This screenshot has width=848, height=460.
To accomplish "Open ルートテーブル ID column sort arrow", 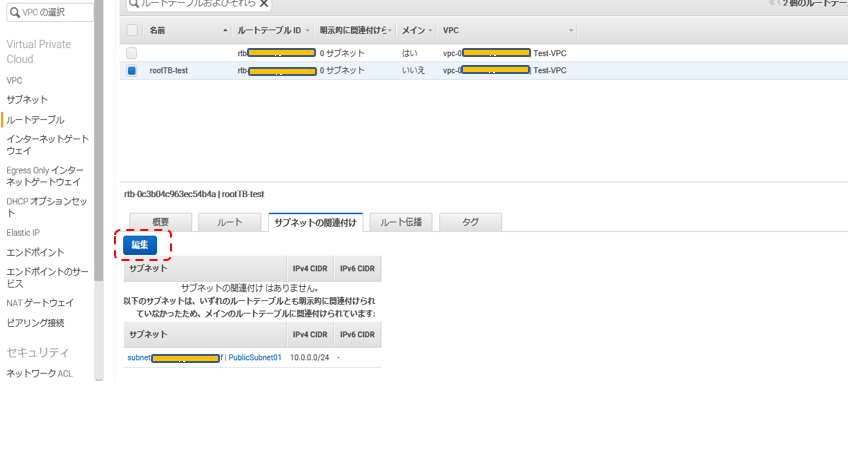I will click(307, 31).
